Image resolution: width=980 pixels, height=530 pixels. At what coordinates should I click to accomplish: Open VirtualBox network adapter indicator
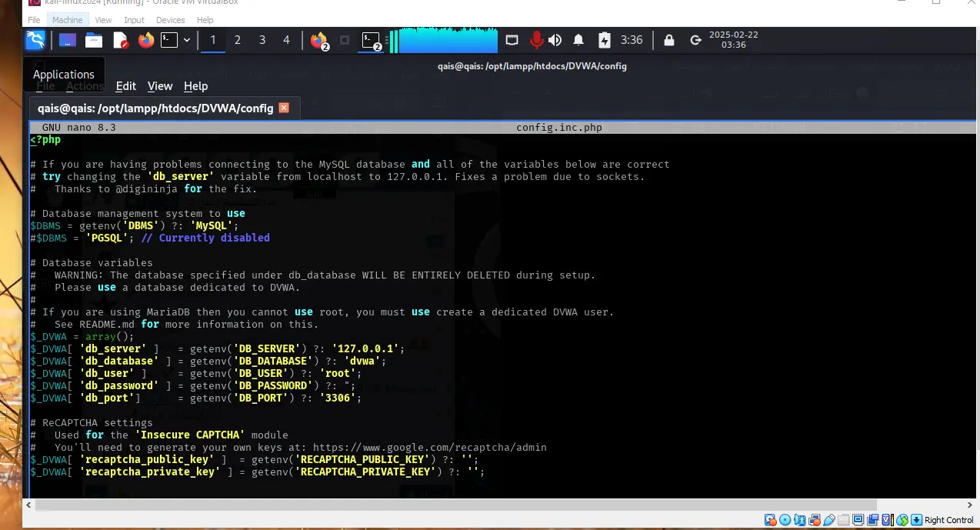pyautogui.click(x=815, y=520)
